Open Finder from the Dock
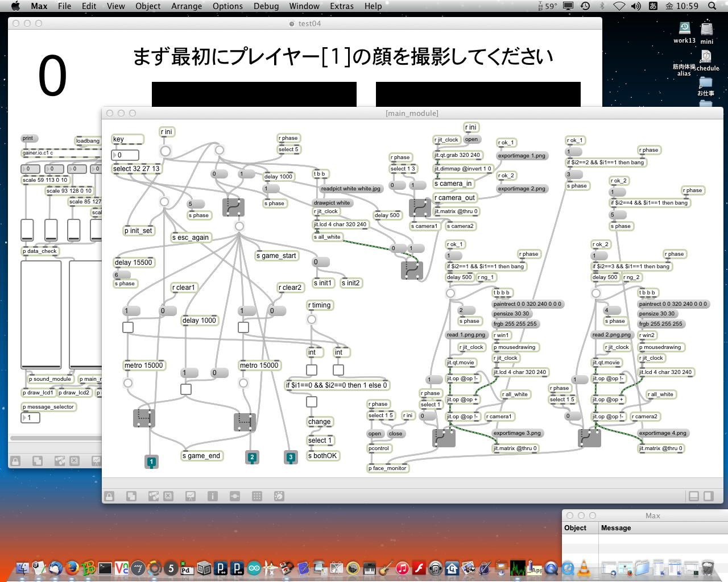728x582 pixels. 23,567
